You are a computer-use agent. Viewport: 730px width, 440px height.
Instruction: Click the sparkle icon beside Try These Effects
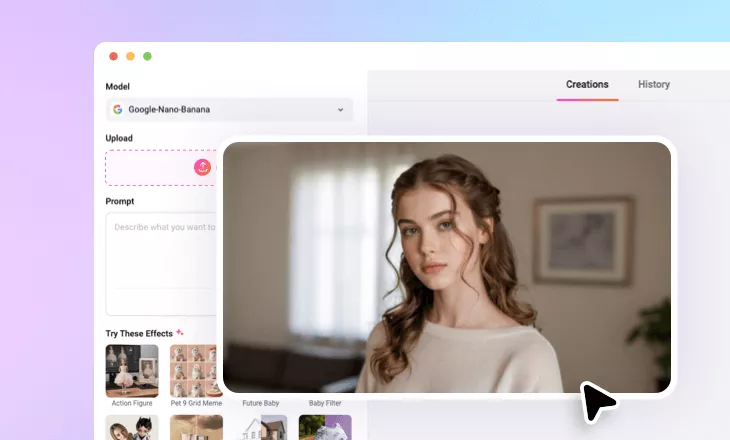pyautogui.click(x=180, y=332)
